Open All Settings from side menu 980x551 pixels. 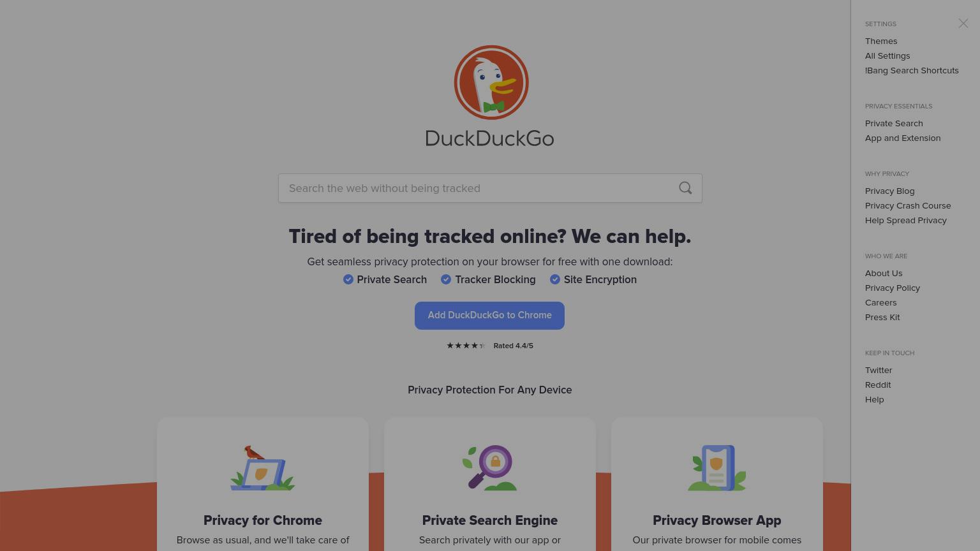tap(887, 55)
